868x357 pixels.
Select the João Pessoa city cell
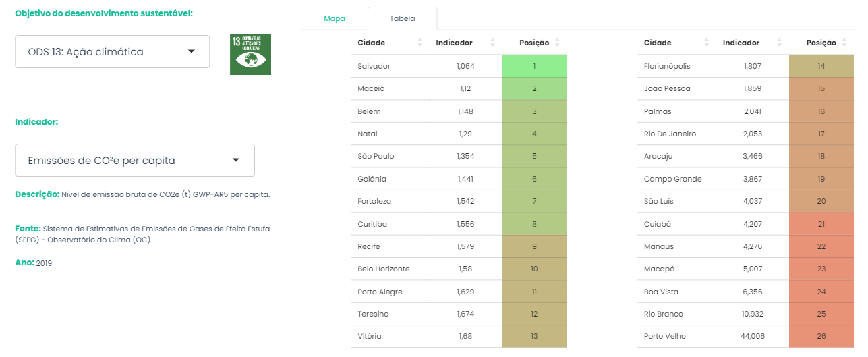[676, 88]
